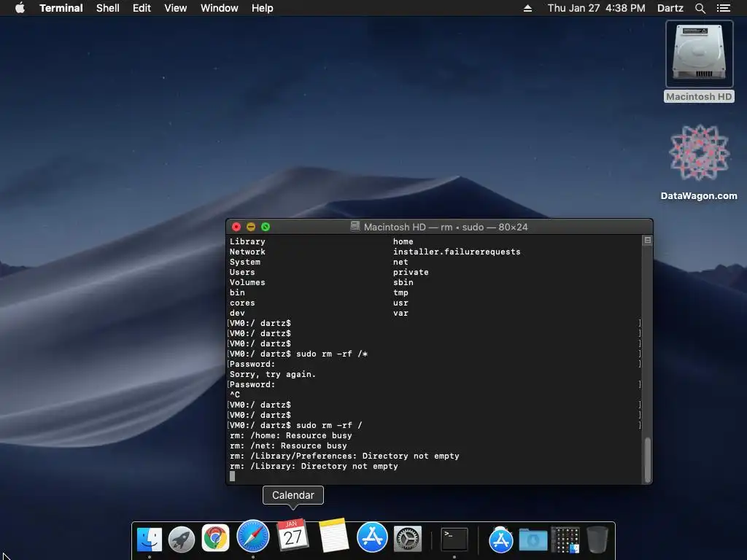Open Notes yellow notepad in Dock
The height and width of the screenshot is (560, 747).
pos(333,535)
